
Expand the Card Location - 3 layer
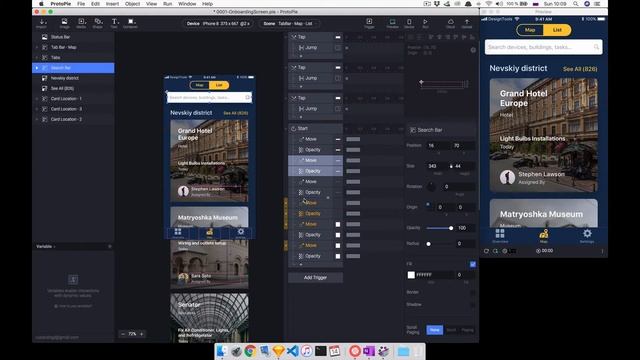pos(37,109)
